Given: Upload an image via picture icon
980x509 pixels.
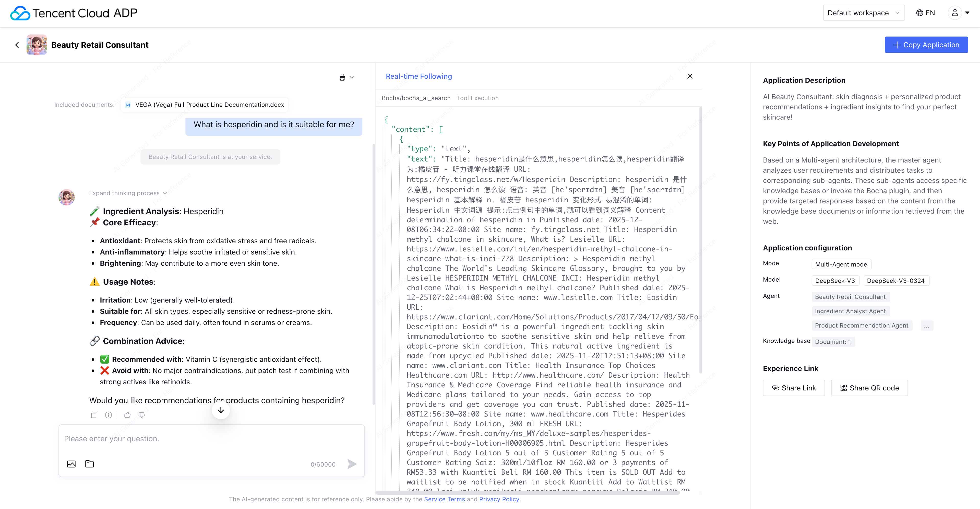Looking at the screenshot, I should pyautogui.click(x=71, y=464).
